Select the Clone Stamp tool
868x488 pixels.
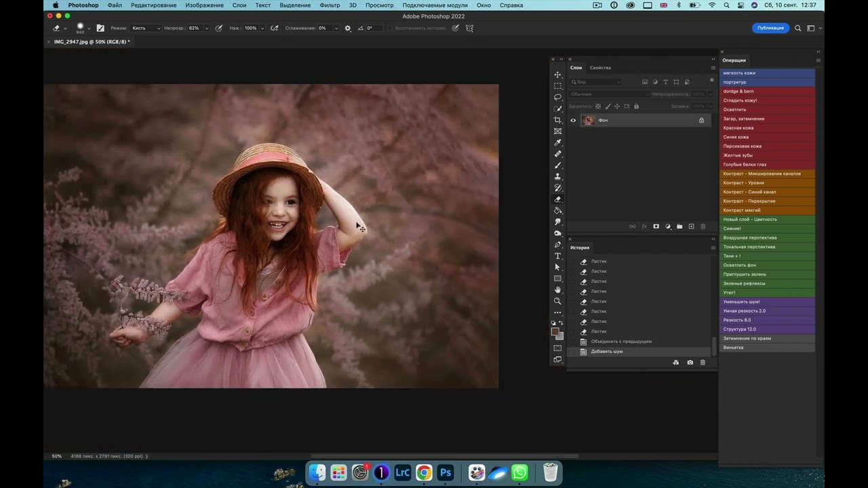click(557, 177)
